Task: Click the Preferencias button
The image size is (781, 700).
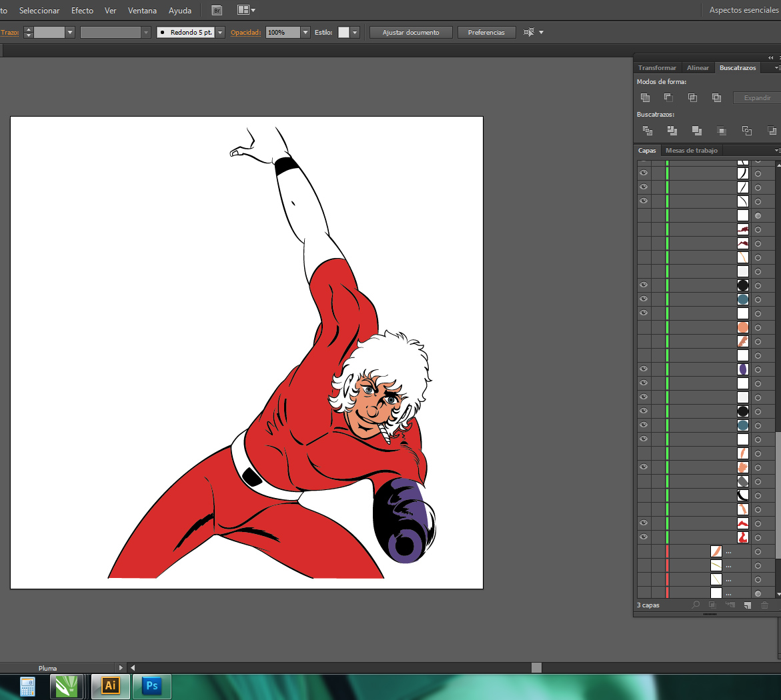Action: click(x=486, y=33)
